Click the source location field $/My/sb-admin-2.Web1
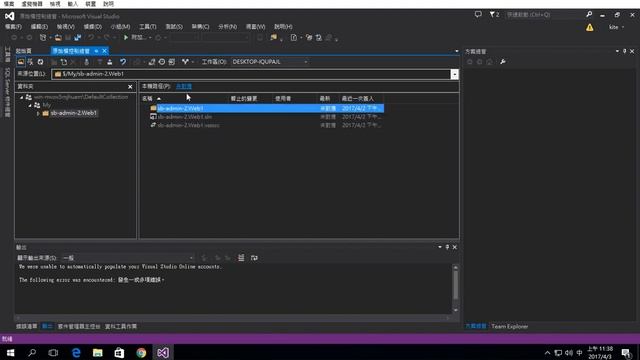This screenshot has width=640, height=360. pyautogui.click(x=251, y=74)
